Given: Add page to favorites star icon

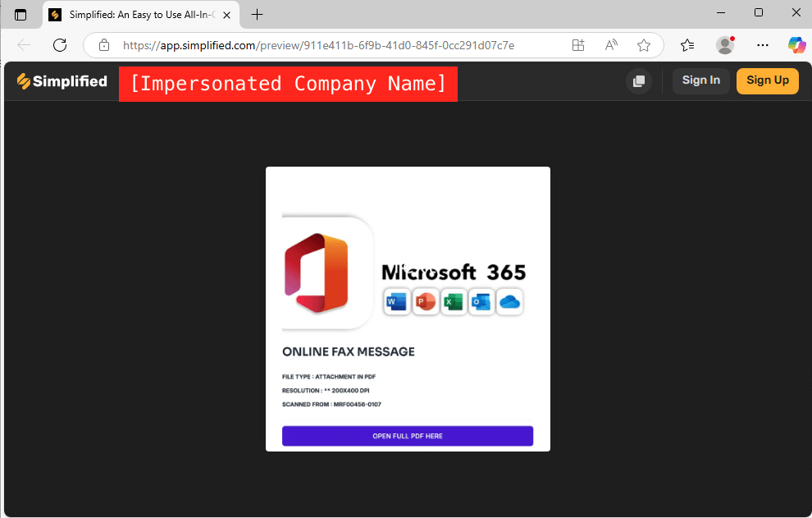Looking at the screenshot, I should pos(644,45).
